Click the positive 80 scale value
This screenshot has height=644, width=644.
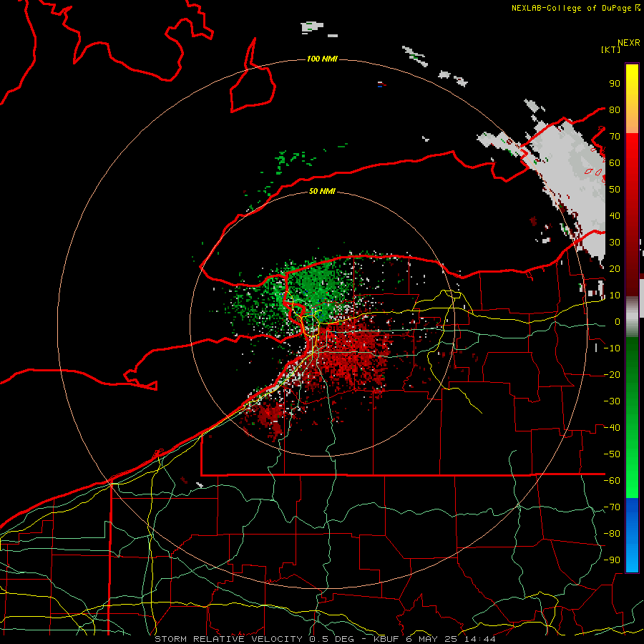[x=615, y=109]
